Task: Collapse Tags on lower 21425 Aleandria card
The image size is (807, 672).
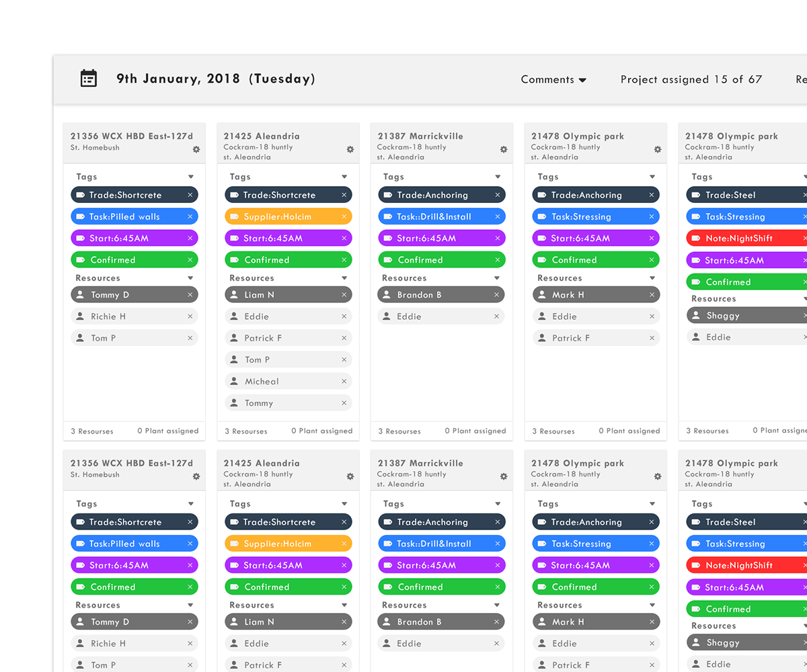Action: click(344, 503)
